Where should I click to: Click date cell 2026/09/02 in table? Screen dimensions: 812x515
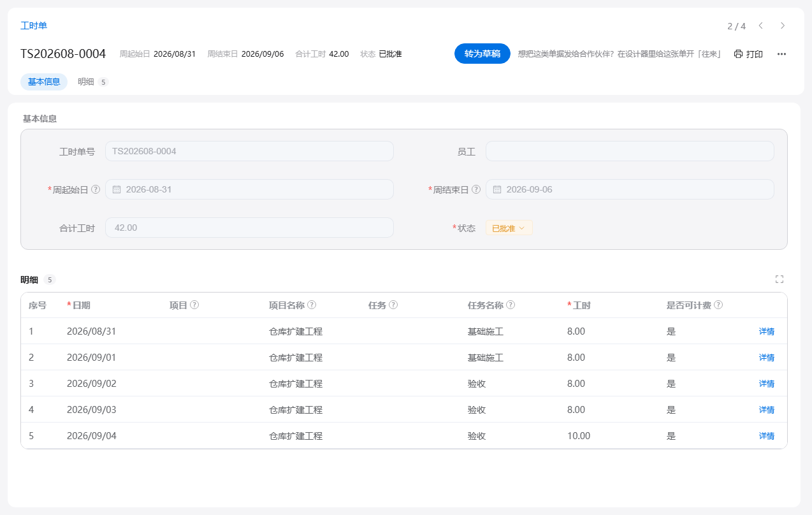coord(92,384)
